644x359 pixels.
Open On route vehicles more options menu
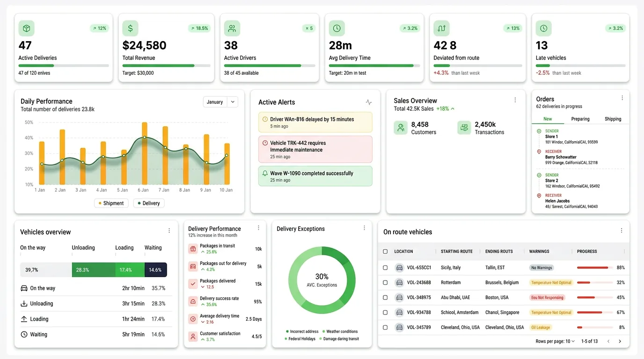[622, 230]
